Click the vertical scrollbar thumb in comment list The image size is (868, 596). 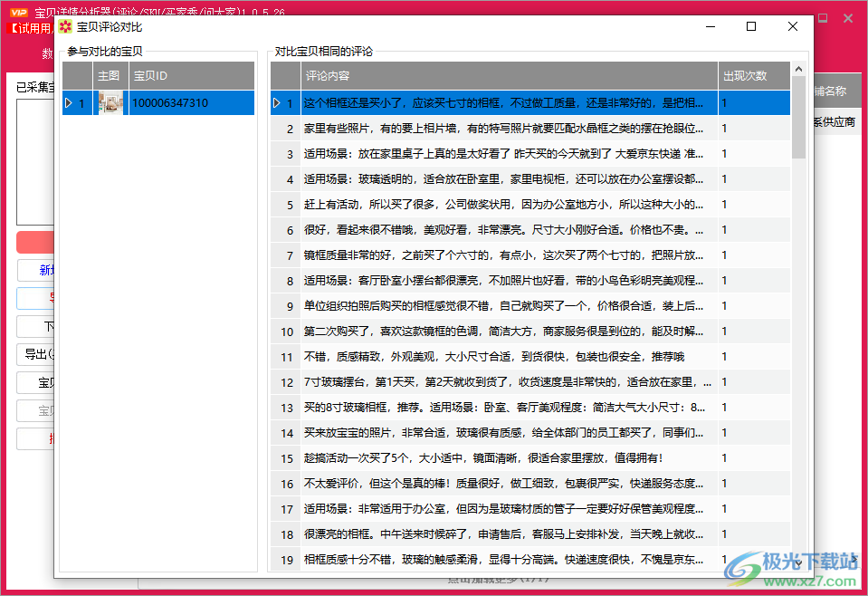798,117
